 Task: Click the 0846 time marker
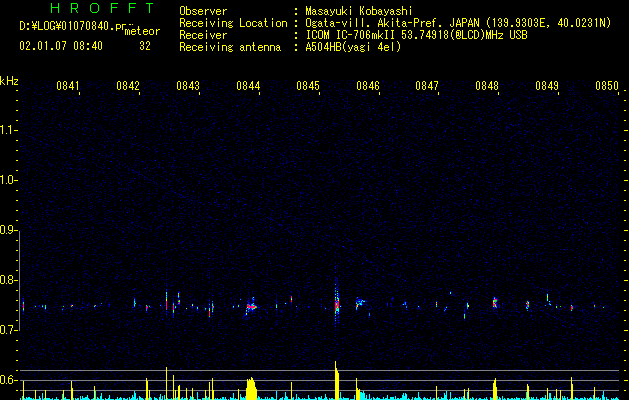coord(368,86)
